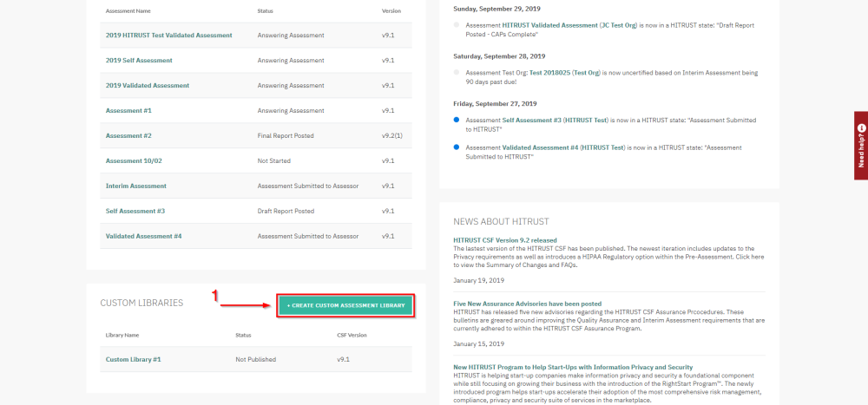Open Validated Assessment #4 notification link
The width and height of the screenshot is (868, 405).
[540, 147]
